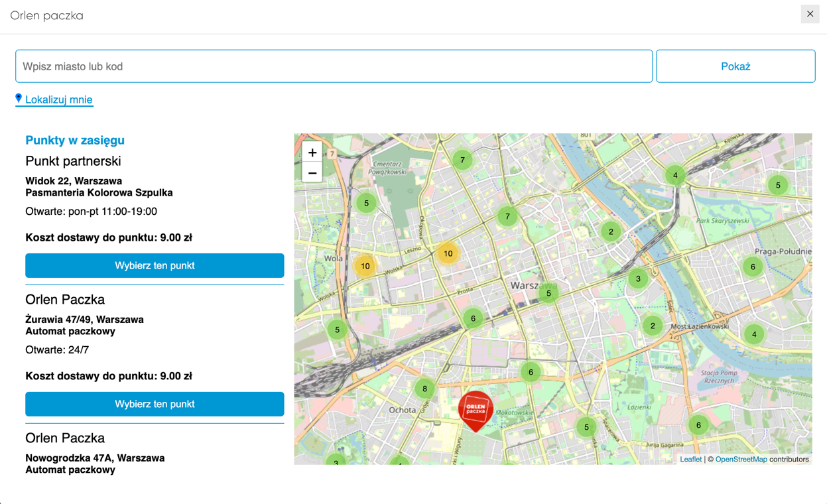Open cluster 6 below Praga-Południe label

[753, 267]
